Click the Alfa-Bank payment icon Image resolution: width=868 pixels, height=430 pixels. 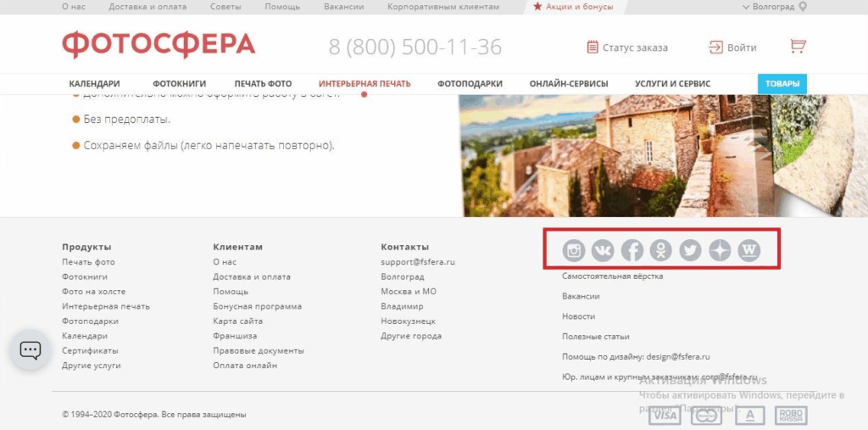[748, 416]
